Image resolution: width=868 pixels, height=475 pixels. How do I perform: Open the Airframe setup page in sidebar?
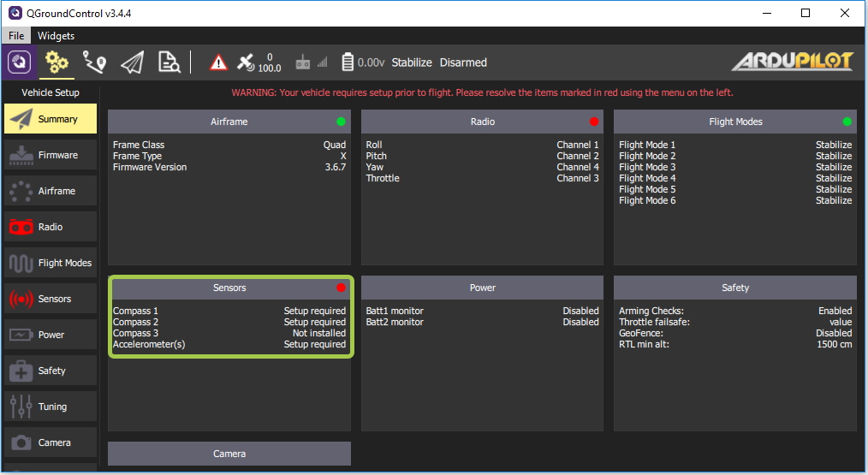pyautogui.click(x=51, y=191)
